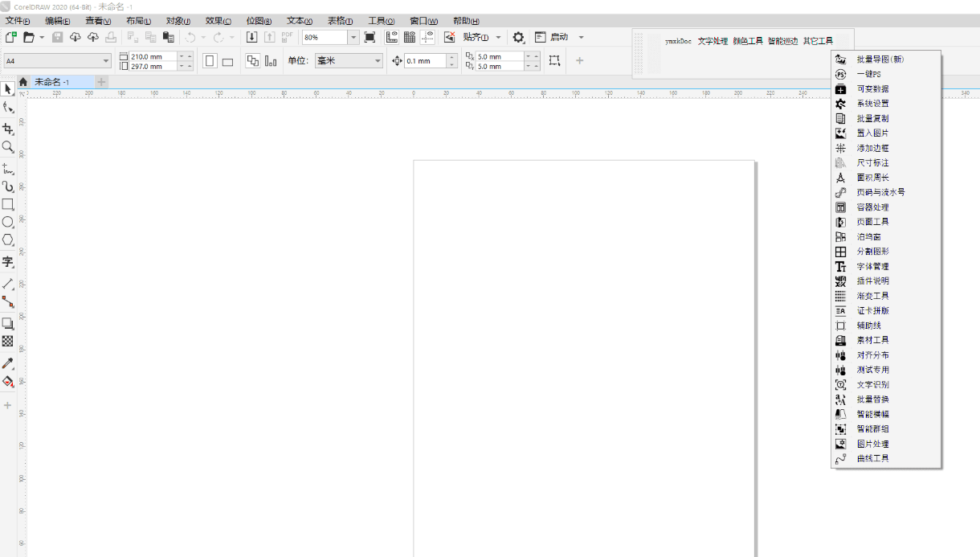Select the Shape edit tool
980x557 pixels.
[x=8, y=108]
